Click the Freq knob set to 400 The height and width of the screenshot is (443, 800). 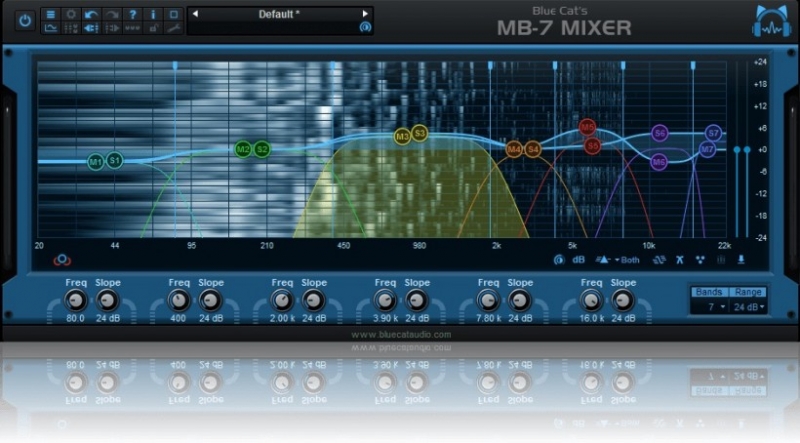[x=179, y=300]
